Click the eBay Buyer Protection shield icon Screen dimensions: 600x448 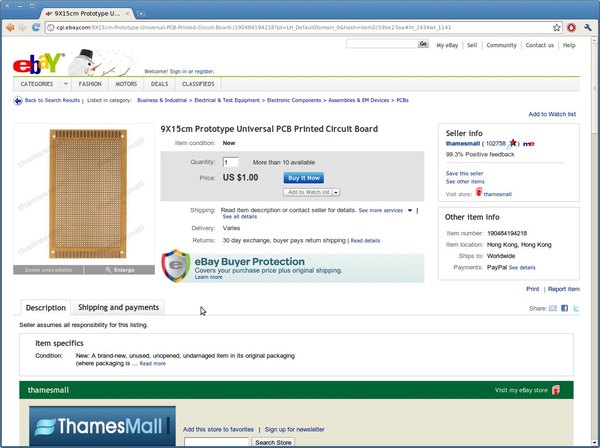point(176,266)
